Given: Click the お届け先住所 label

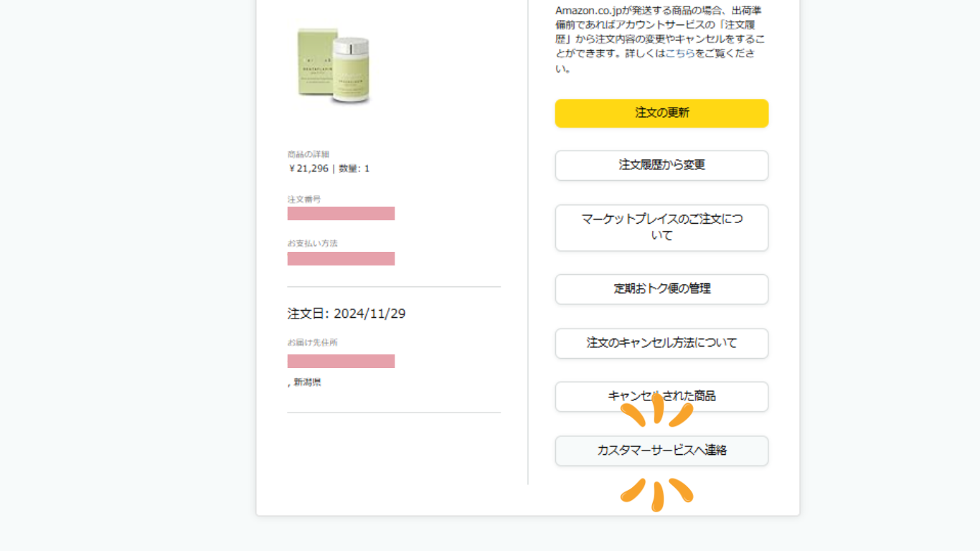Looking at the screenshot, I should pos(312,342).
